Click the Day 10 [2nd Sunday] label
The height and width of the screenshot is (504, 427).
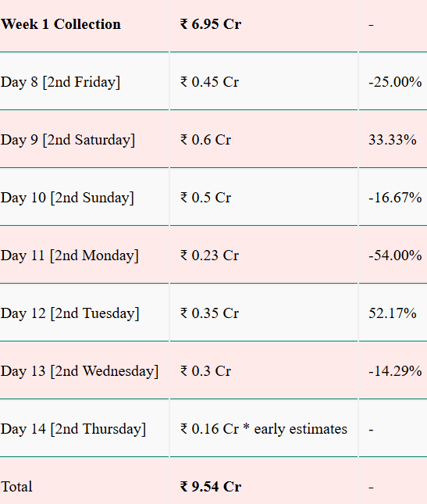(x=67, y=198)
